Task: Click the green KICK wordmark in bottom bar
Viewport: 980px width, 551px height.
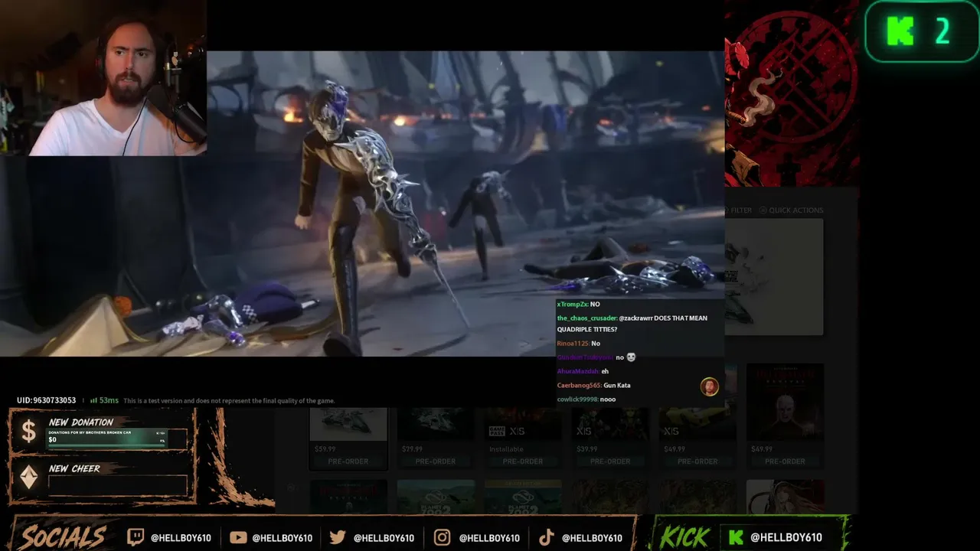Action: point(685,537)
